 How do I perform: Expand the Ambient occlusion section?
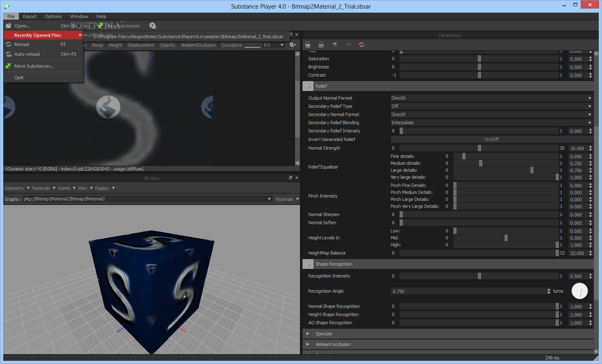308,344
